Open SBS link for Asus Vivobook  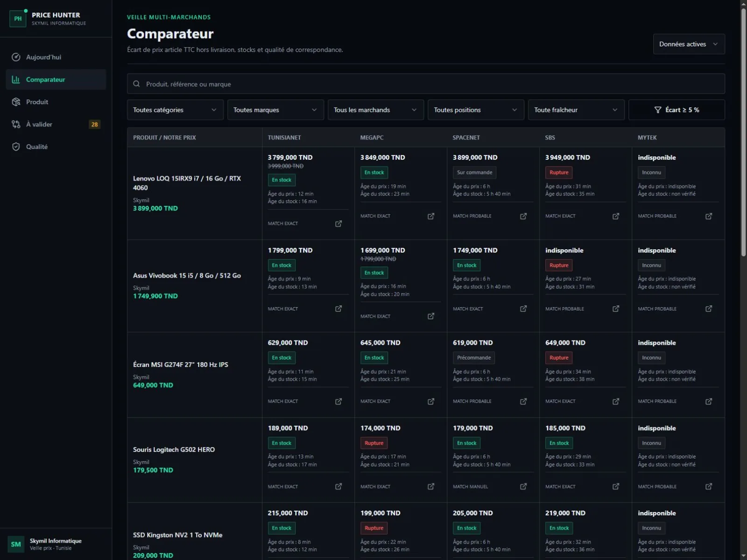[x=616, y=308]
